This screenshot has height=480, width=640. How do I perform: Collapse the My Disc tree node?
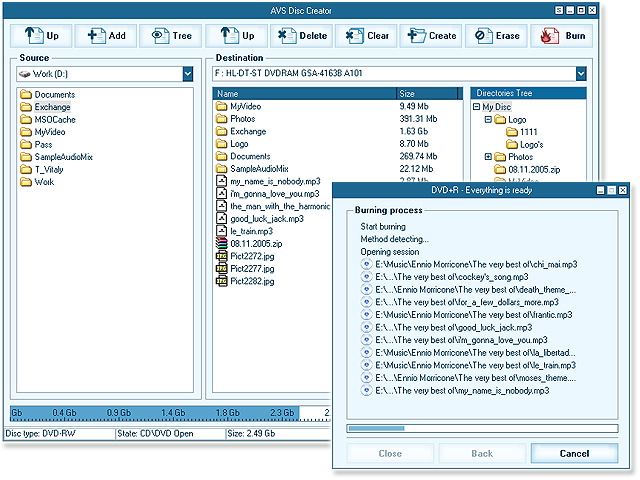tap(476, 107)
